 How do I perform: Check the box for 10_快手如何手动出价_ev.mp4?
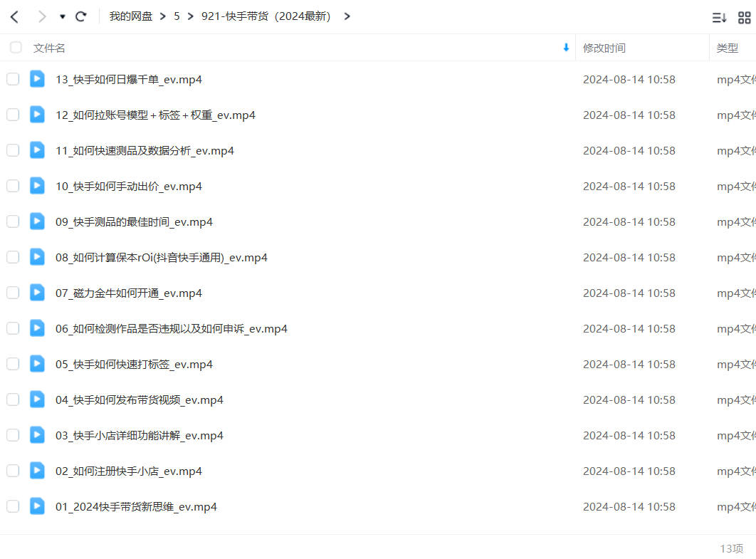pyautogui.click(x=13, y=186)
